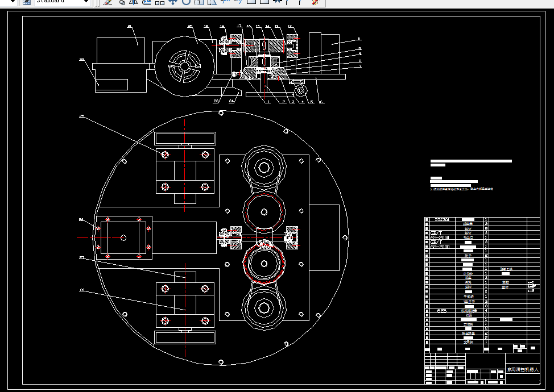Viewport: 554px width, 392px height.
Task: Select the Trim tool
Action: [x=225, y=2]
